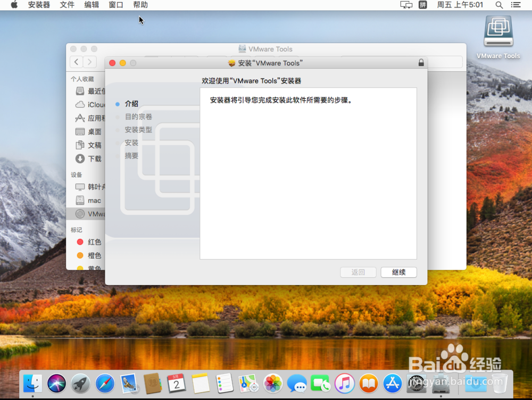The image size is (532, 400).
Task: Open the 文件 menu
Action: pyautogui.click(x=67, y=5)
